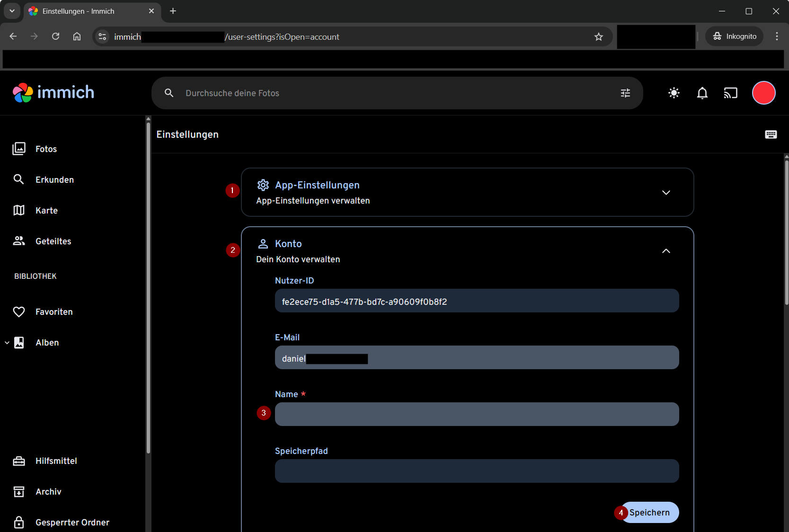The image size is (789, 532).
Task: Select the Einstellungen - Immich tab
Action: tap(92, 11)
